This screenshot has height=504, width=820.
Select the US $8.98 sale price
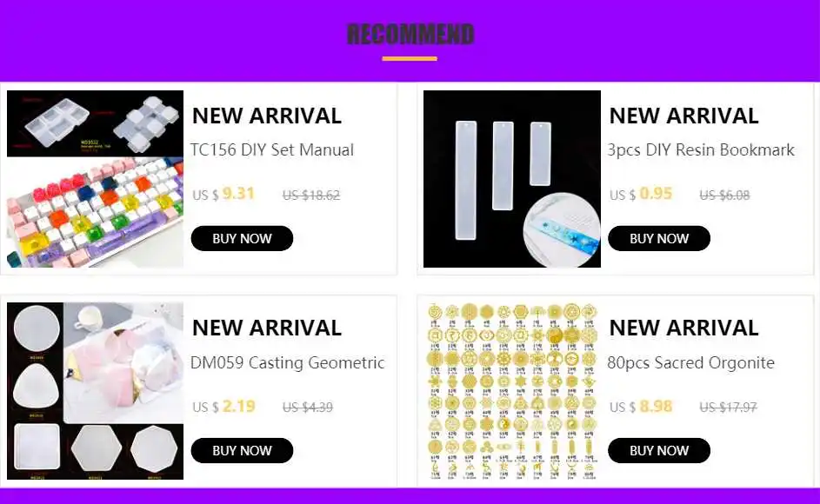coord(641,406)
